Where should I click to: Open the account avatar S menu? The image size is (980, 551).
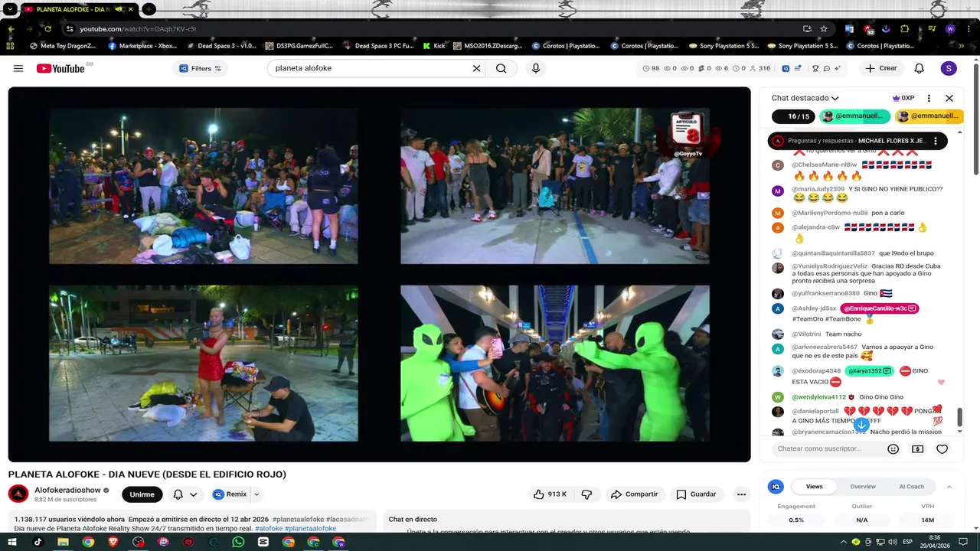pyautogui.click(x=949, y=68)
